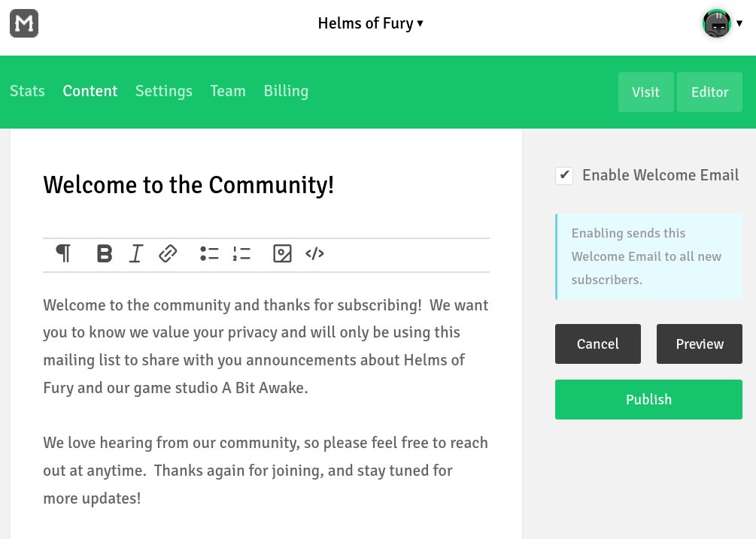Switch to the Settings tab
Image resolution: width=756 pixels, height=539 pixels.
[x=164, y=91]
